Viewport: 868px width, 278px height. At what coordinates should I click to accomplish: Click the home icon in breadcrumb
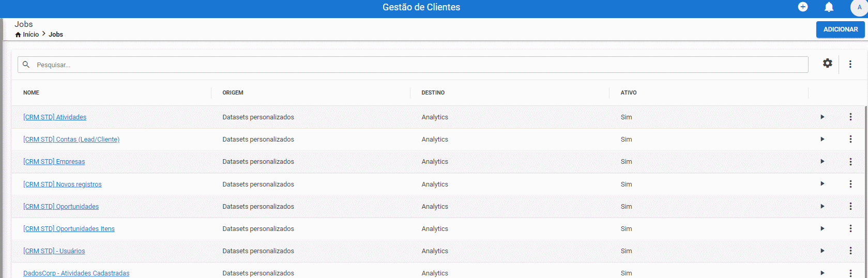click(x=18, y=35)
